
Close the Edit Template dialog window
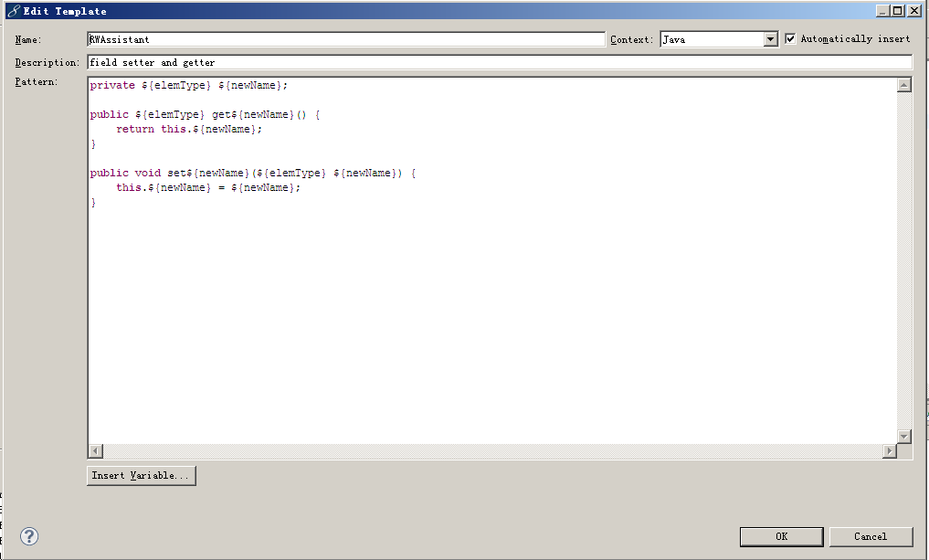915,11
